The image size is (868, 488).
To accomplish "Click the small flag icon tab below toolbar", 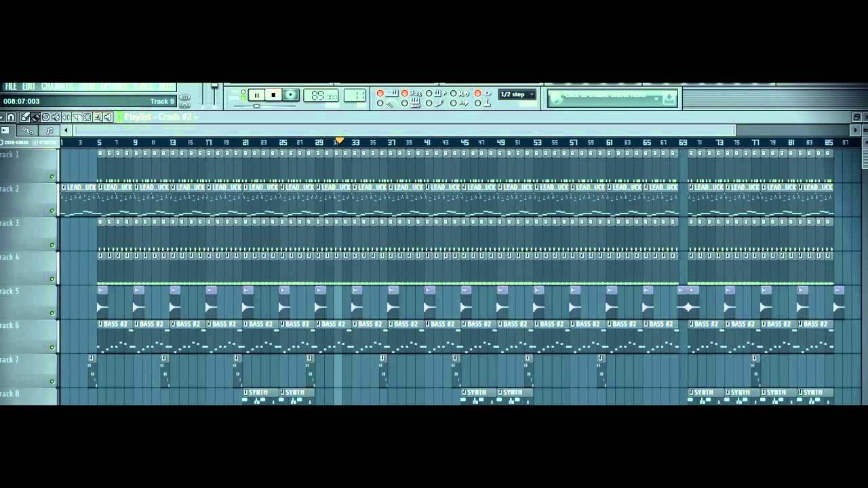I will (x=5, y=130).
